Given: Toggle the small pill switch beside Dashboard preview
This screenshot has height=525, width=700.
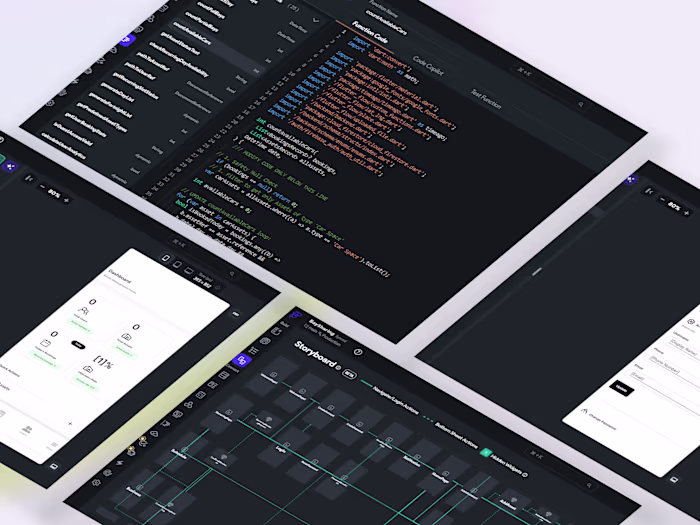Looking at the screenshot, I should [x=236, y=314].
